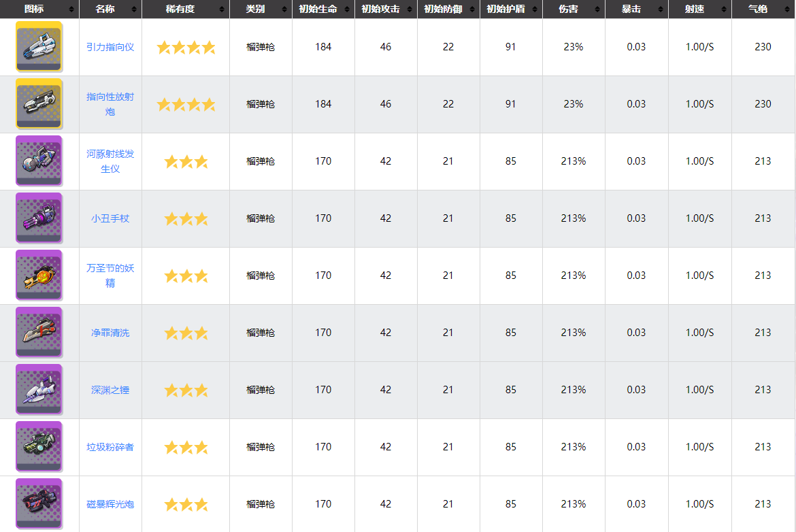Open the 河豚射线发生仪 weapon icon

click(x=39, y=161)
